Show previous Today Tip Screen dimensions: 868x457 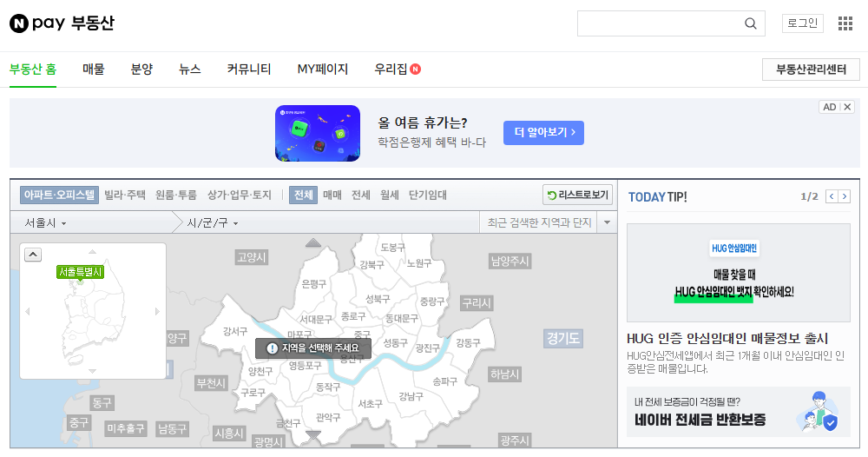(x=832, y=196)
